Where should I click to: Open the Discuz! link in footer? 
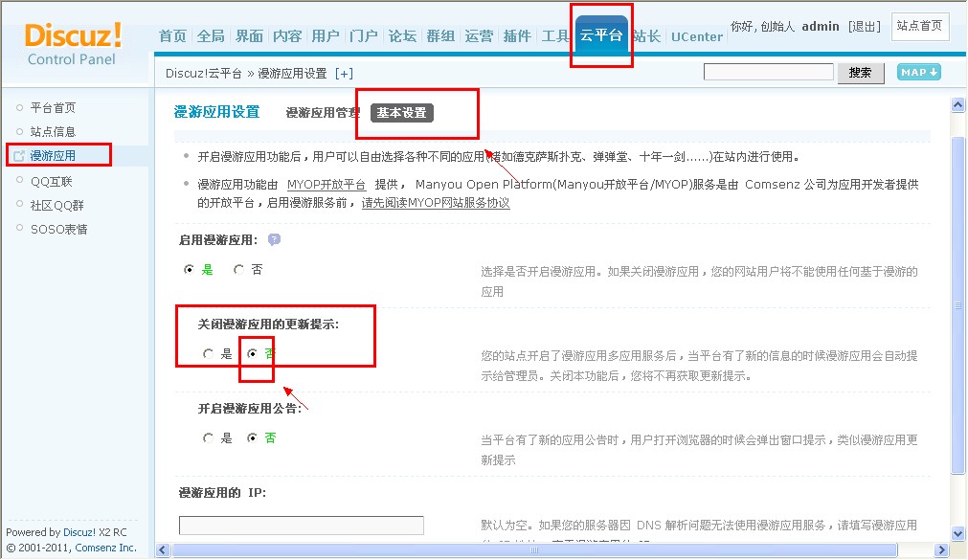coord(79,532)
